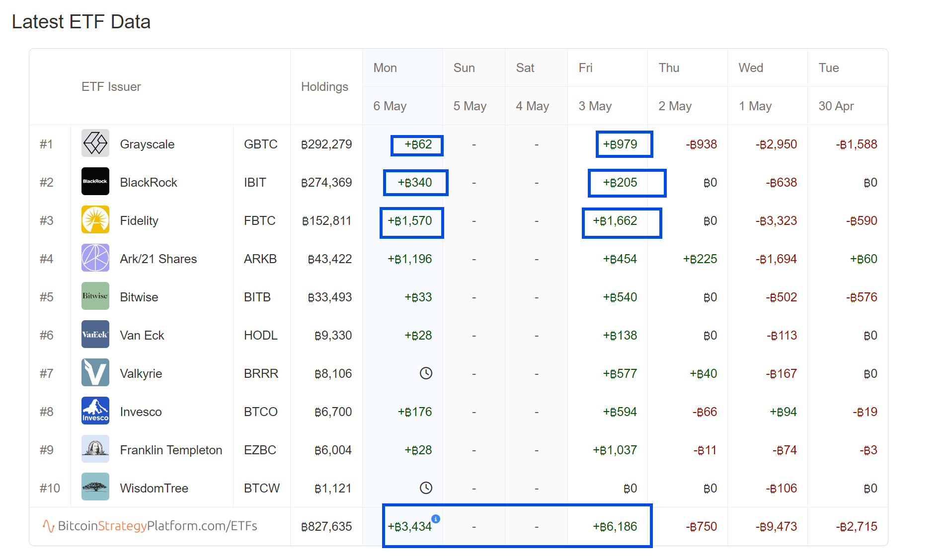
Task: Click the Invesco mountain logo
Action: point(95,411)
